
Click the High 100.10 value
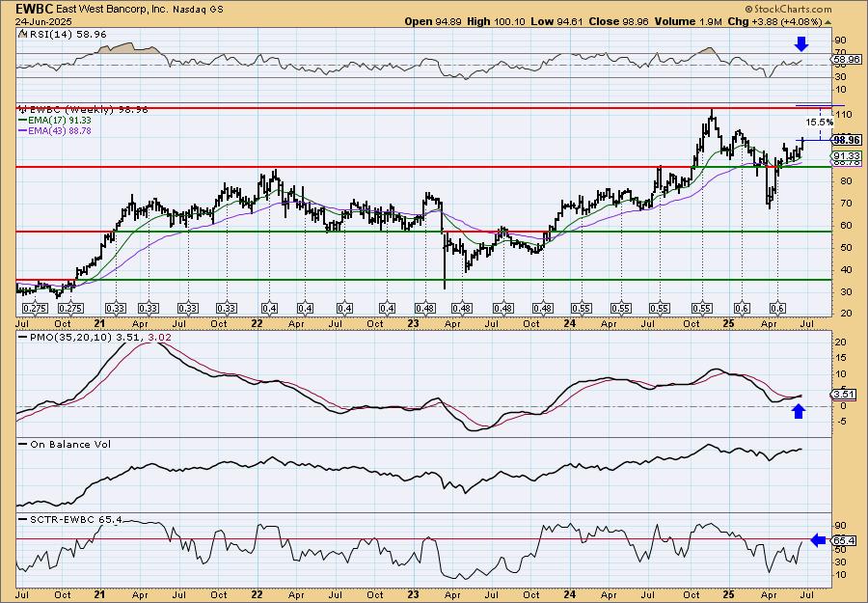coord(496,21)
